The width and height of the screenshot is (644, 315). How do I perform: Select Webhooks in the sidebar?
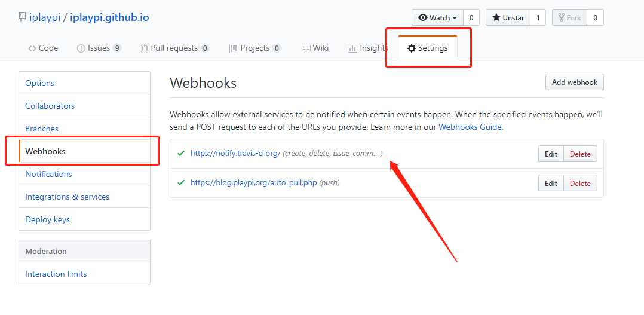click(x=85, y=151)
